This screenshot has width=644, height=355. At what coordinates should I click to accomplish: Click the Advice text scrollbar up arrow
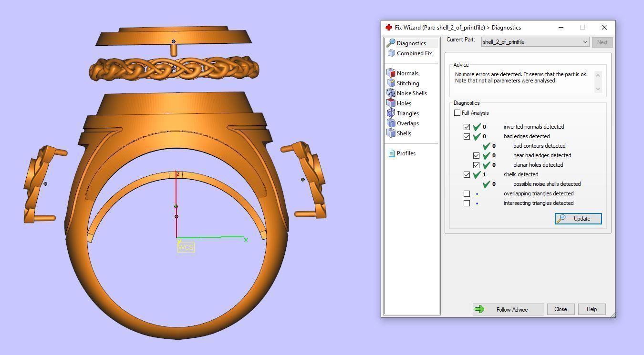point(598,75)
